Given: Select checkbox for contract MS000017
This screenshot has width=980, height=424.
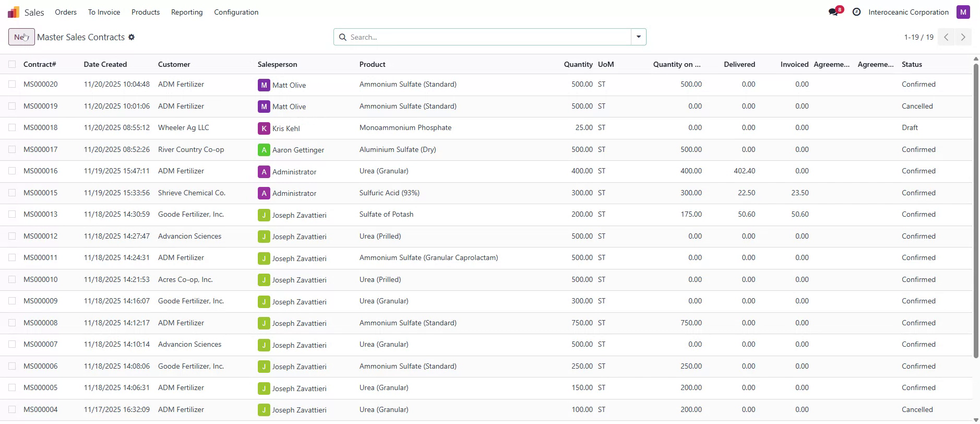Looking at the screenshot, I should tap(12, 149).
